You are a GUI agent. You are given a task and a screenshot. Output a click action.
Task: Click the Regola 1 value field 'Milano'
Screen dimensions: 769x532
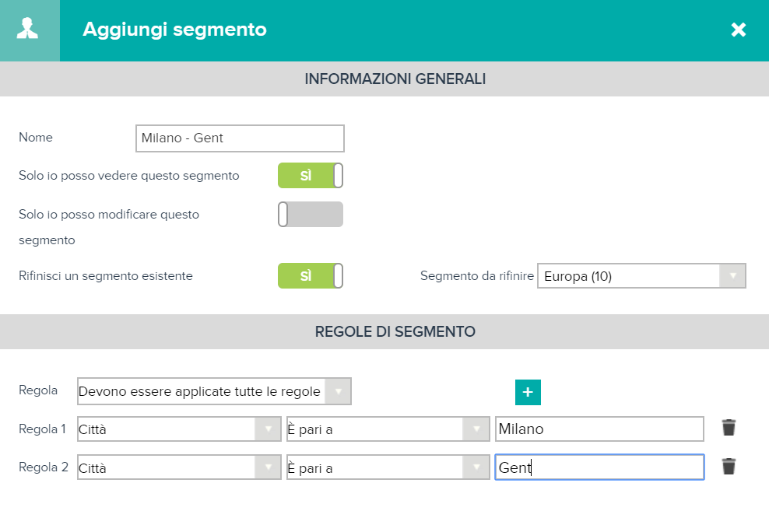[600, 429]
